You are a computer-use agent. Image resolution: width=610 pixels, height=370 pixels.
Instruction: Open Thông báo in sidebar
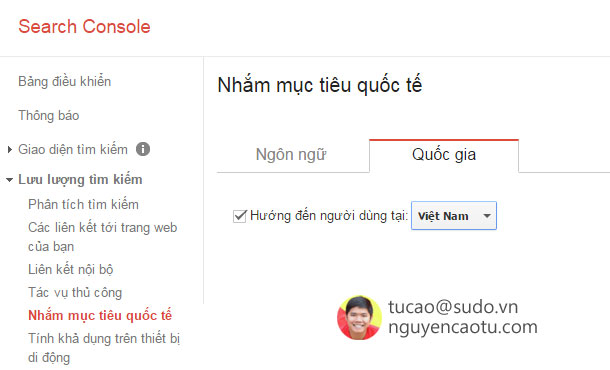coord(49,116)
